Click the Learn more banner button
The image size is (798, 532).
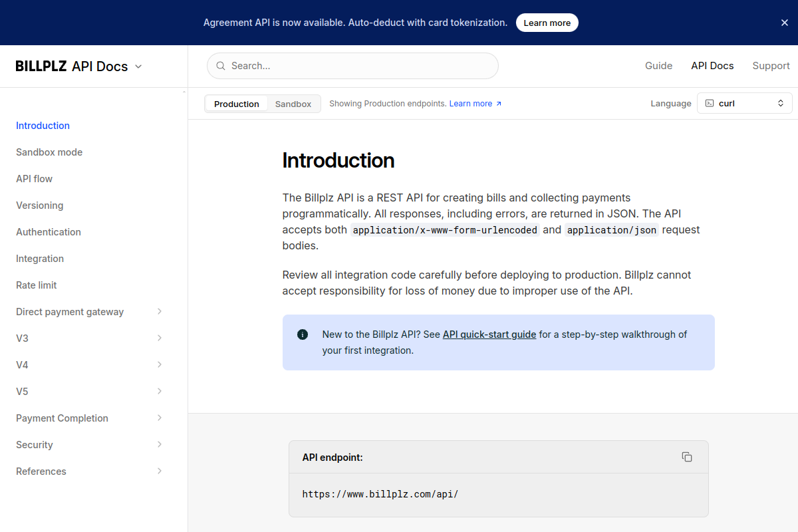(x=547, y=23)
